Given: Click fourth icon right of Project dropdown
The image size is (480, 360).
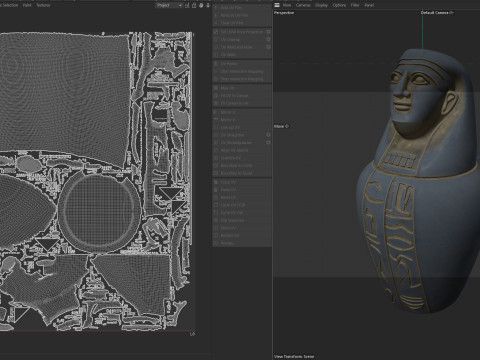Looking at the screenshot, I should (208, 5).
